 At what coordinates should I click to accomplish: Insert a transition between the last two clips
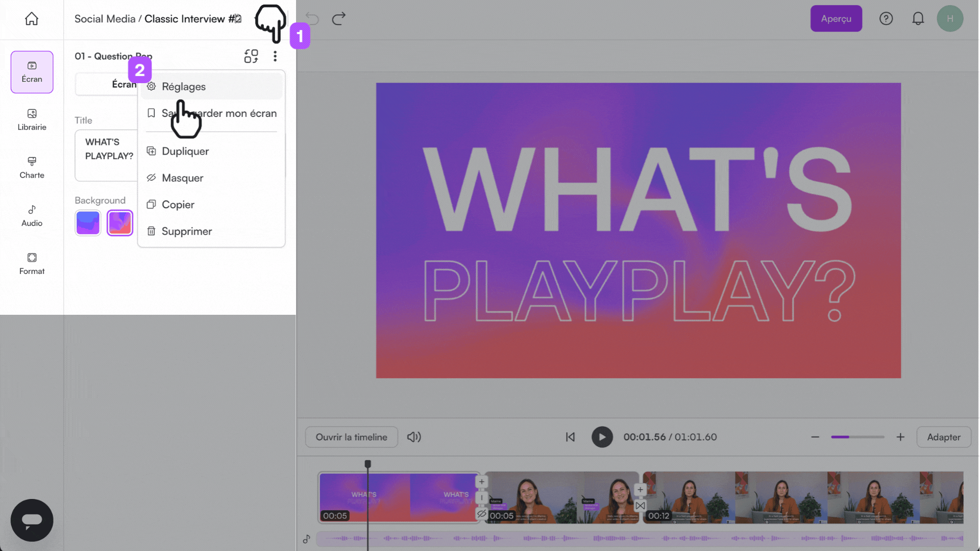(640, 506)
